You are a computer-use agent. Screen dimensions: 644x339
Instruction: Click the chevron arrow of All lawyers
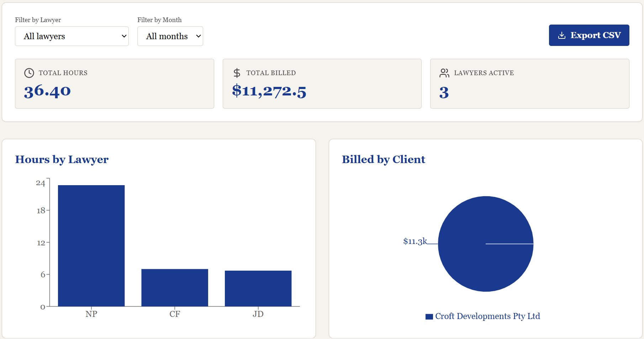click(124, 36)
